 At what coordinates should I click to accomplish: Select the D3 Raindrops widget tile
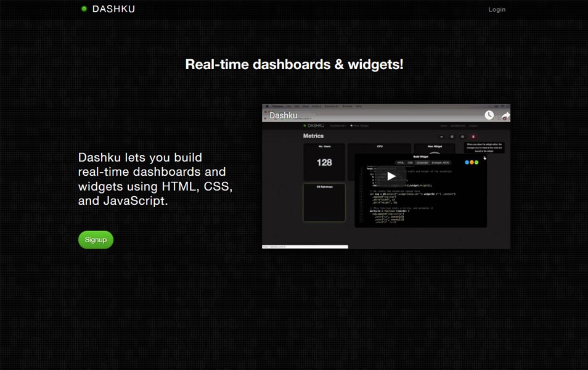click(324, 202)
